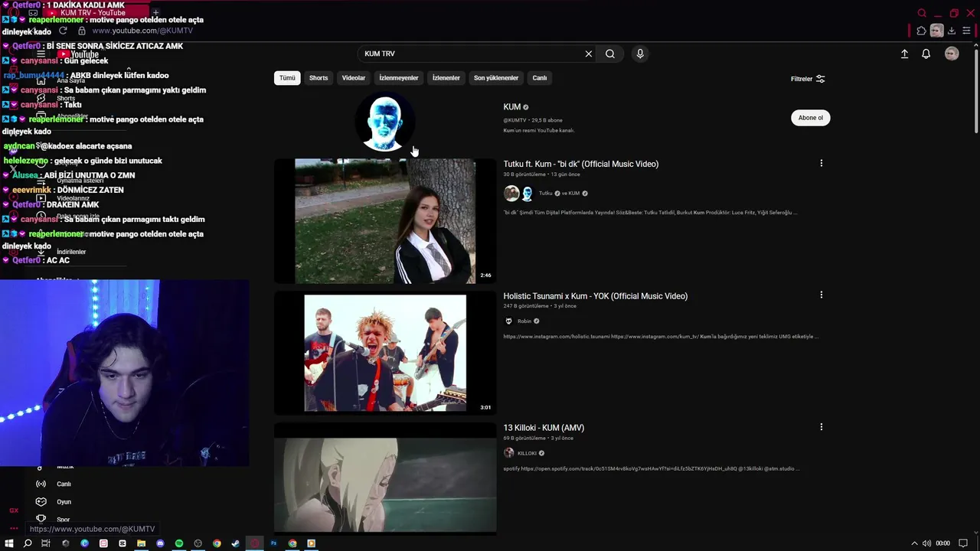Open more options for 13 Killoki video
The width and height of the screenshot is (980, 551).
[822, 426]
